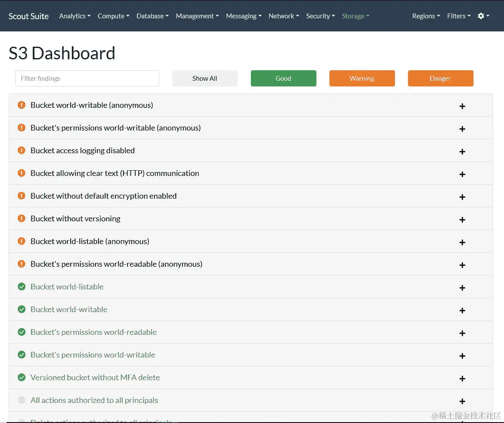
Task: Expand Bucket without default encryption plus
Action: [462, 197]
